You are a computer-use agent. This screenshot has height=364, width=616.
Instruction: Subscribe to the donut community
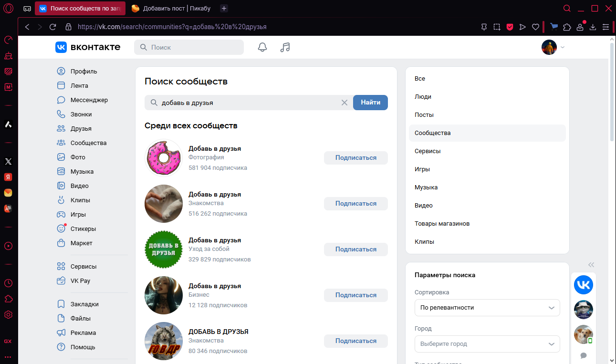tap(355, 158)
